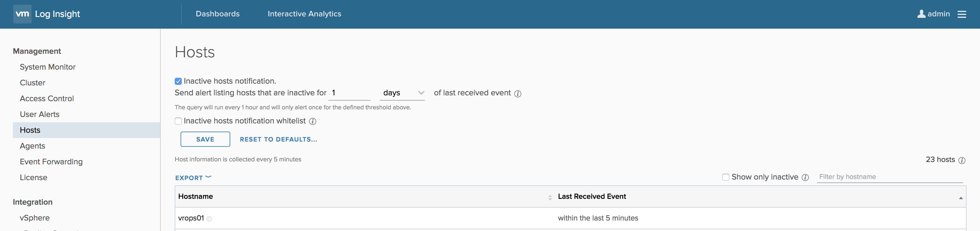Open the Dashboards tab
This screenshot has width=980, height=231.
point(218,14)
